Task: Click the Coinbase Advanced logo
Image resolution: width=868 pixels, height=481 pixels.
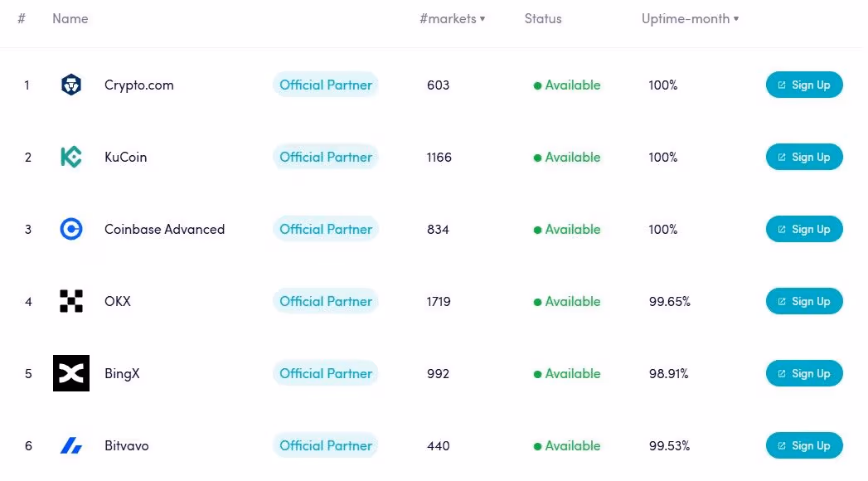Action: pyautogui.click(x=70, y=229)
